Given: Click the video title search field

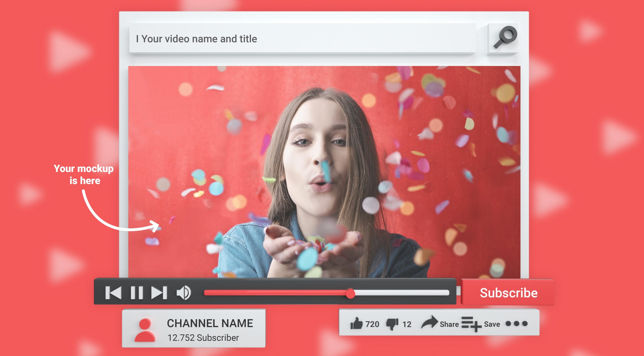Looking at the screenshot, I should 302,39.
